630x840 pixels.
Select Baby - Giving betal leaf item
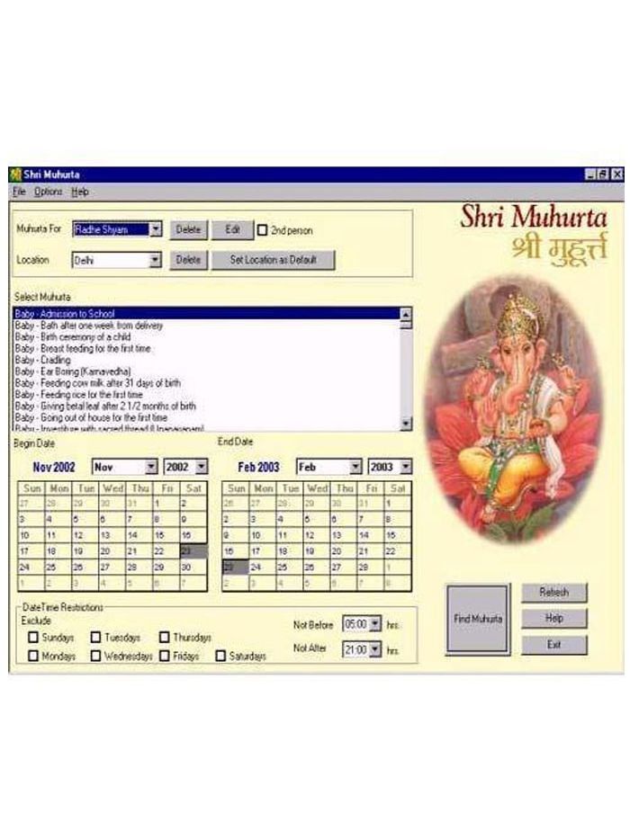206,407
